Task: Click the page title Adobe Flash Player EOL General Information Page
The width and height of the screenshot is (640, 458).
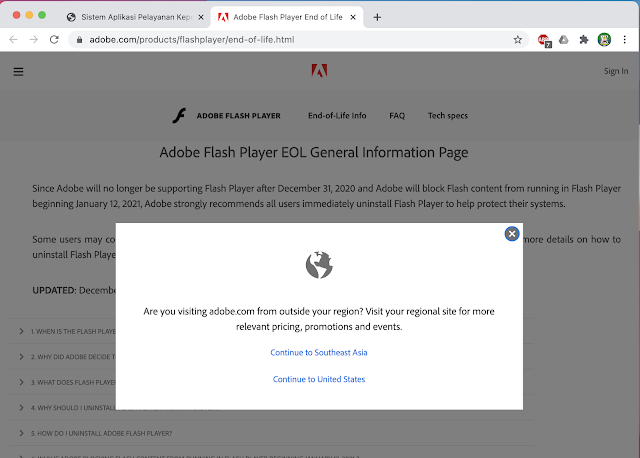Action: tap(313, 152)
